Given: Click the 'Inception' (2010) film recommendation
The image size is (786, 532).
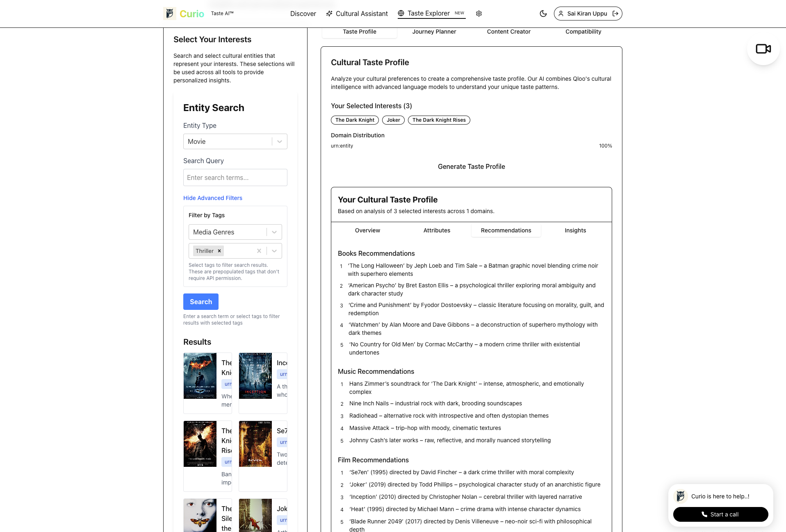Looking at the screenshot, I should pos(465,497).
